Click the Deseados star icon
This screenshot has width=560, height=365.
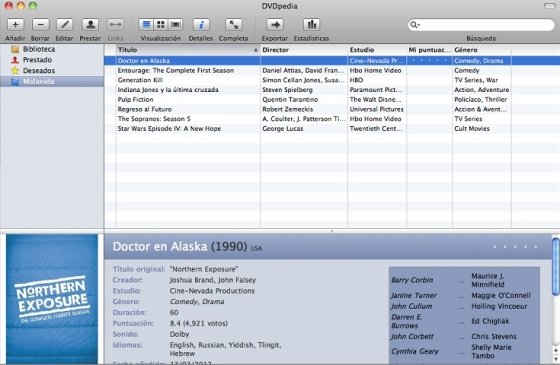[x=15, y=70]
